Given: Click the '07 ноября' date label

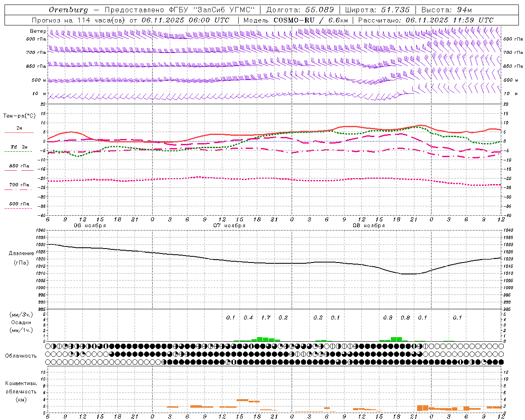Looking at the screenshot, I should [x=229, y=226].
